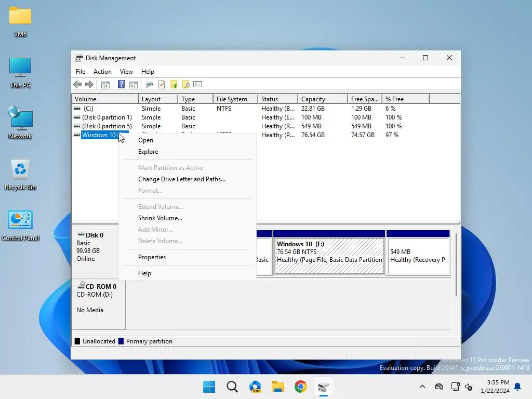
Task: Click the graphical view vertical scrollbar
Action: click(x=456, y=264)
